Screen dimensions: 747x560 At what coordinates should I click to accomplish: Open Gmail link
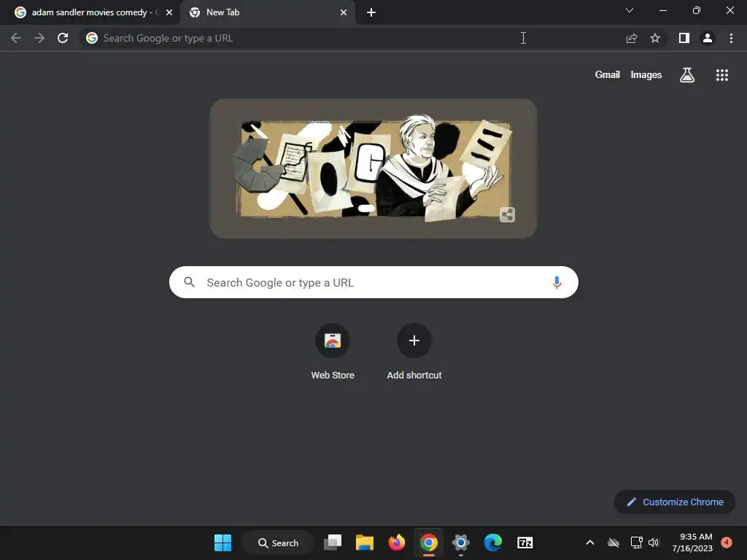(x=608, y=75)
